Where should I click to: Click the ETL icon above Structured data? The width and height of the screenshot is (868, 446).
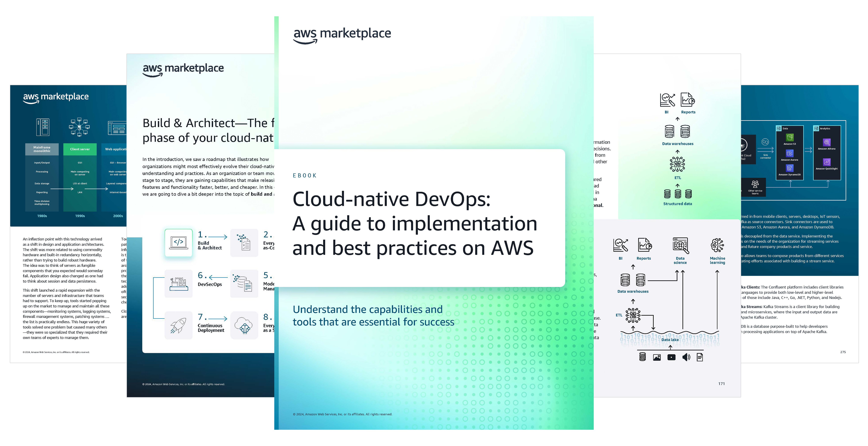pos(677,164)
